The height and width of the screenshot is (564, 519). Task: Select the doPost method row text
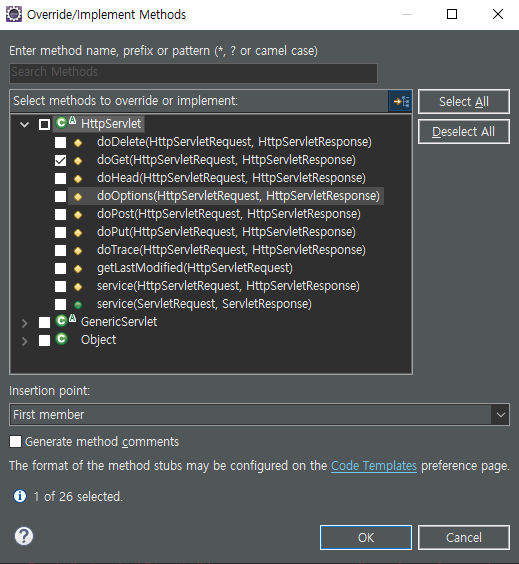click(x=229, y=214)
